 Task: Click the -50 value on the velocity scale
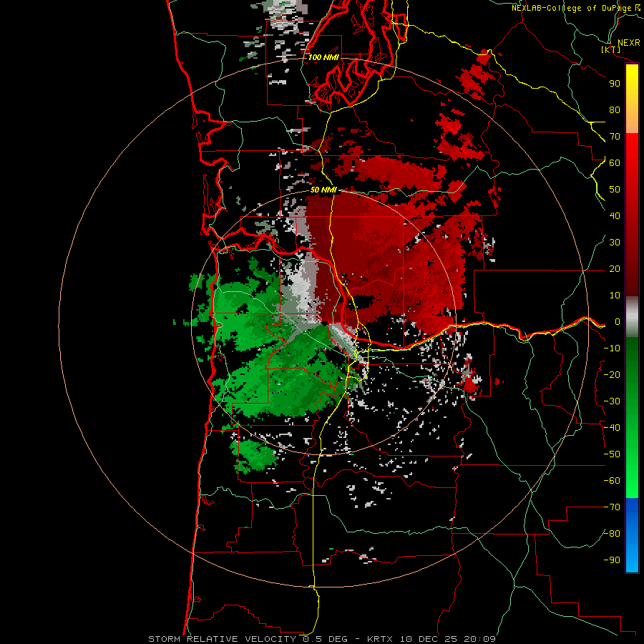[612, 454]
